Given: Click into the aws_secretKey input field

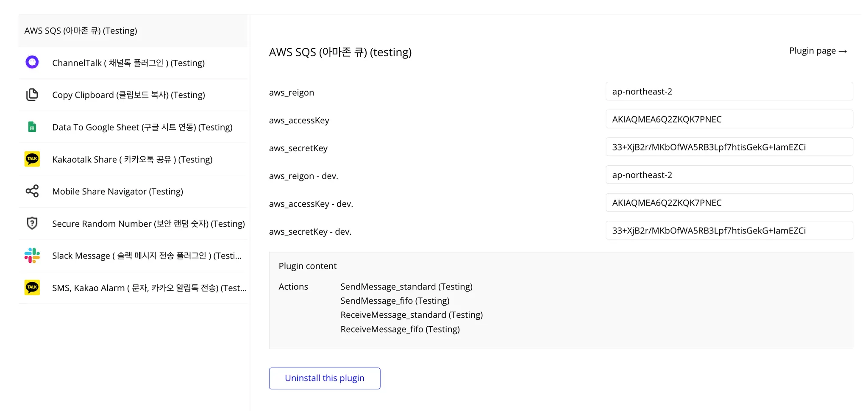Looking at the screenshot, I should click(729, 147).
